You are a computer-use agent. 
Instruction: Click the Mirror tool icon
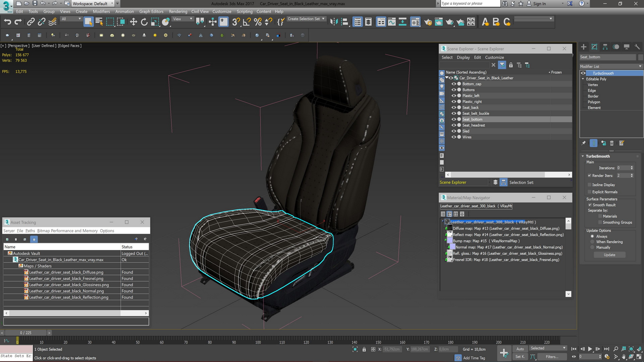[x=334, y=22]
